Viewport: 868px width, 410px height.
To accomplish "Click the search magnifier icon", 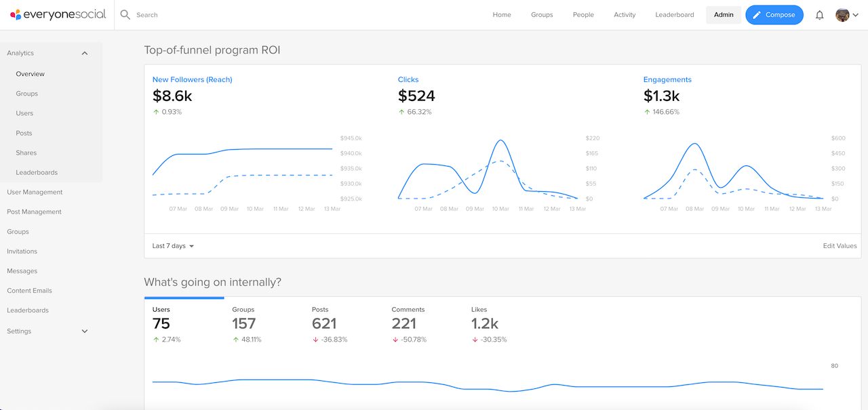I will (x=124, y=14).
